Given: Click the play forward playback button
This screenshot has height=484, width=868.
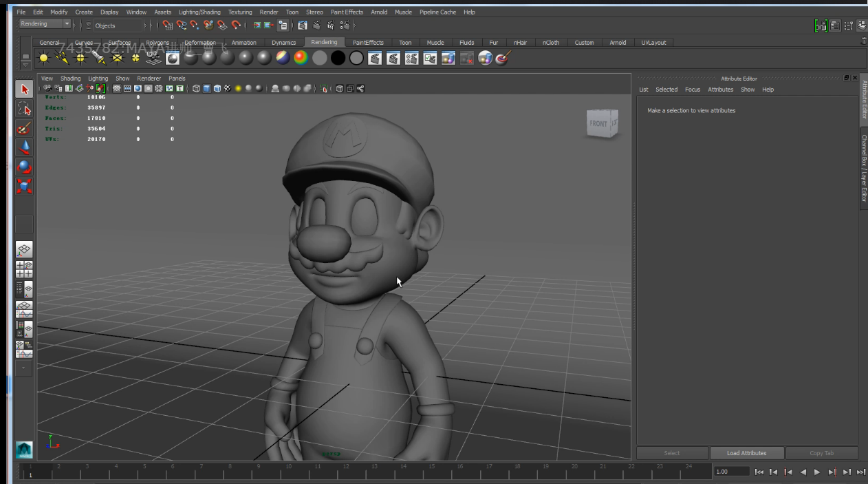Looking at the screenshot, I should (x=817, y=472).
